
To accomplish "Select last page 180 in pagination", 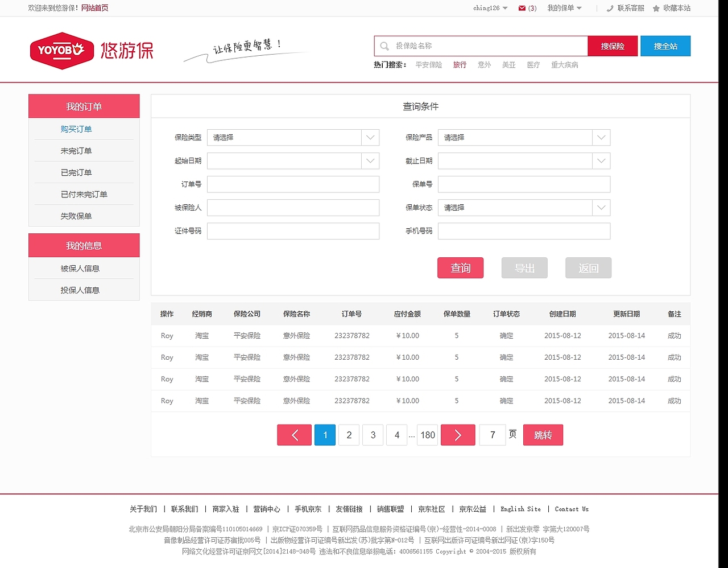I will (428, 435).
